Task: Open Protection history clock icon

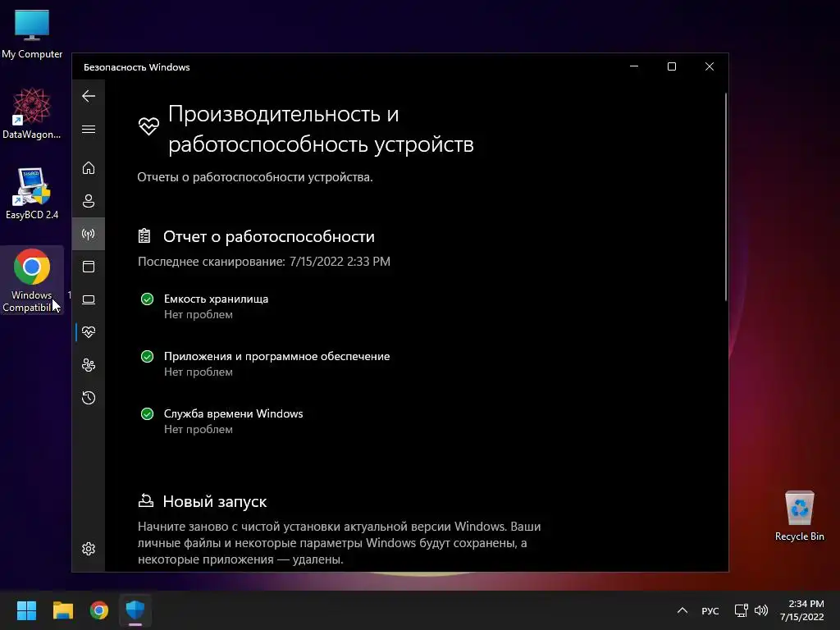Action: tap(89, 398)
